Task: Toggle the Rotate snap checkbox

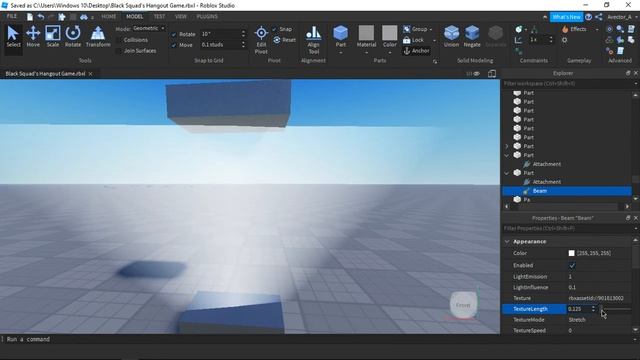Action: pos(174,34)
